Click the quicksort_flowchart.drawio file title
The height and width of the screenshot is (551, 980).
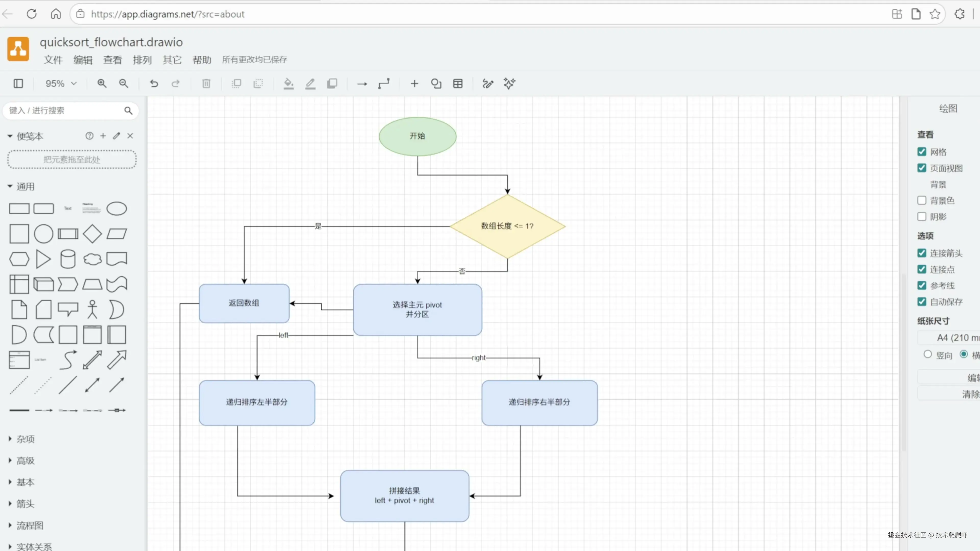point(111,42)
